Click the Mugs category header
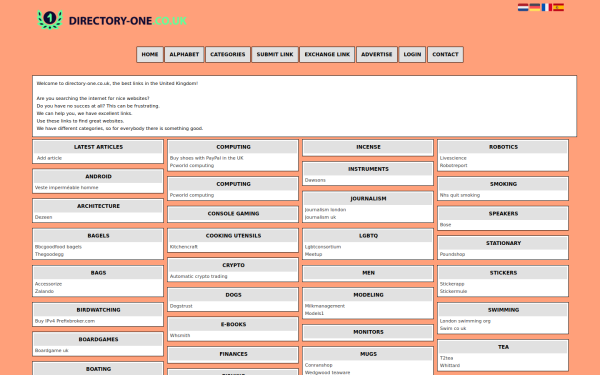This screenshot has width=600, height=375. [368, 354]
